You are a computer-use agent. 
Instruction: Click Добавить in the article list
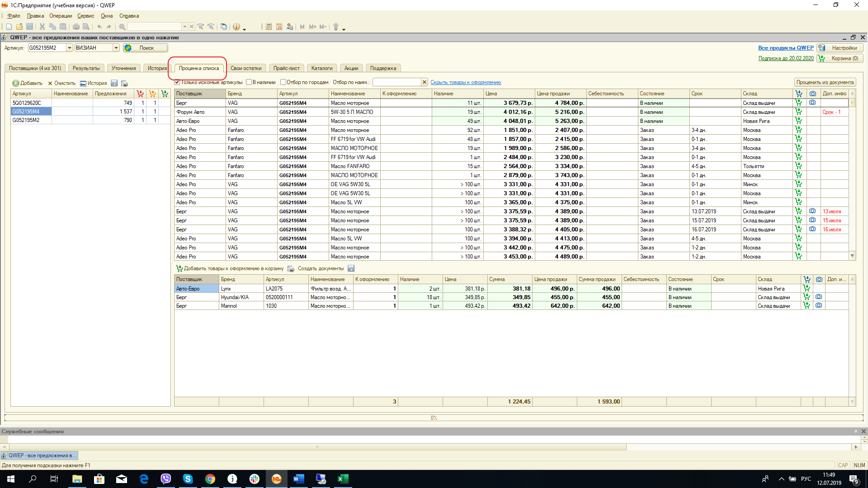tap(28, 83)
